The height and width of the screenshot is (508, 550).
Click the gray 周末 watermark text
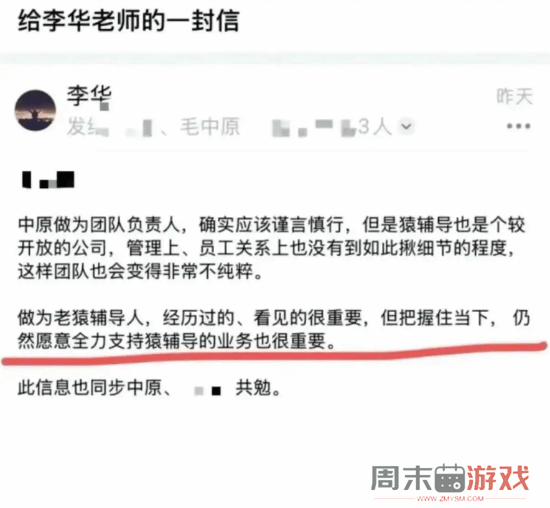[402, 478]
